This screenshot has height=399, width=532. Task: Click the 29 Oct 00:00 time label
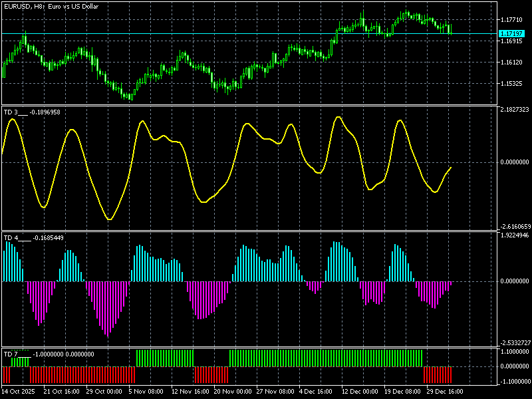[x=104, y=391]
